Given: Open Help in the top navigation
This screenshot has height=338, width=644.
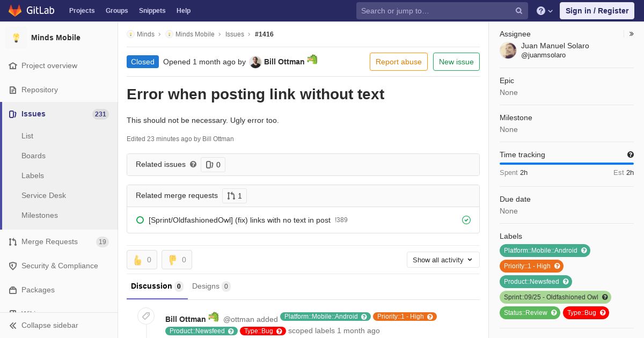Looking at the screenshot, I should pyautogui.click(x=184, y=11).
